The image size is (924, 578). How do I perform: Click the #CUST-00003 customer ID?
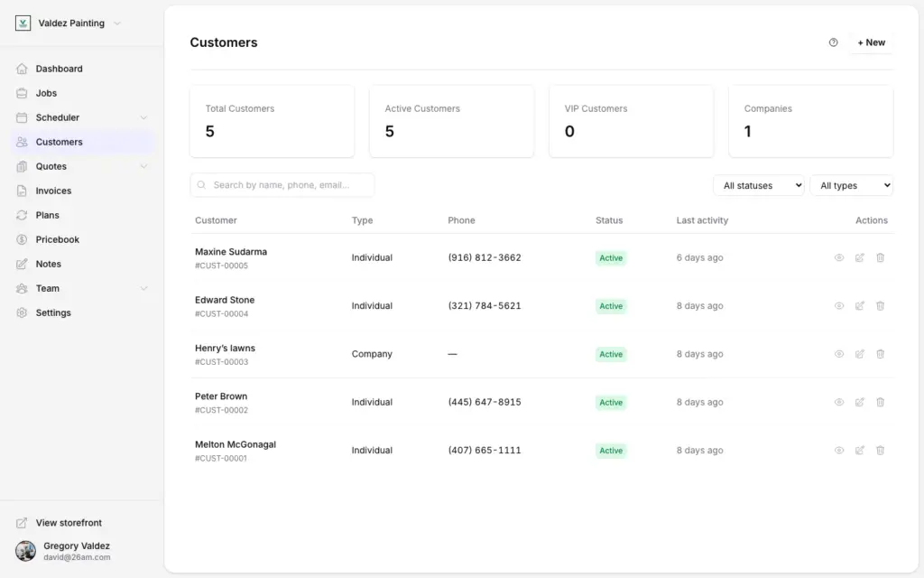222,362
